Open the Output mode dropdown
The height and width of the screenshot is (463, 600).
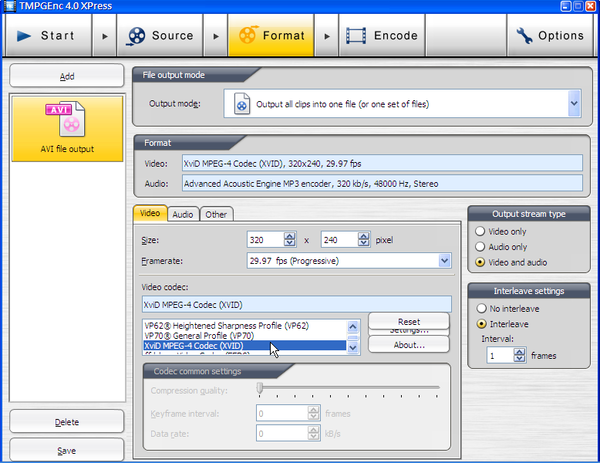(574, 103)
